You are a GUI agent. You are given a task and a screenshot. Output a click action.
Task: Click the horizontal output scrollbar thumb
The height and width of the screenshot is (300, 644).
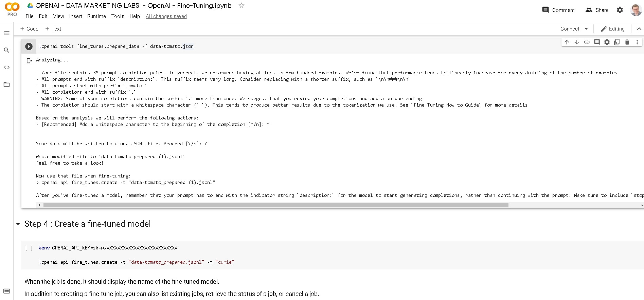point(276,205)
